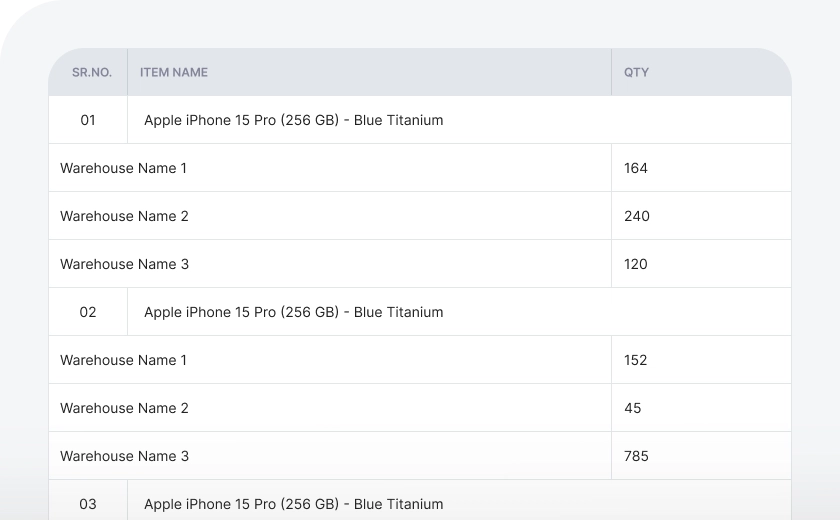Image resolution: width=840 pixels, height=520 pixels.
Task: Click the quantity value 152
Action: click(x=636, y=360)
